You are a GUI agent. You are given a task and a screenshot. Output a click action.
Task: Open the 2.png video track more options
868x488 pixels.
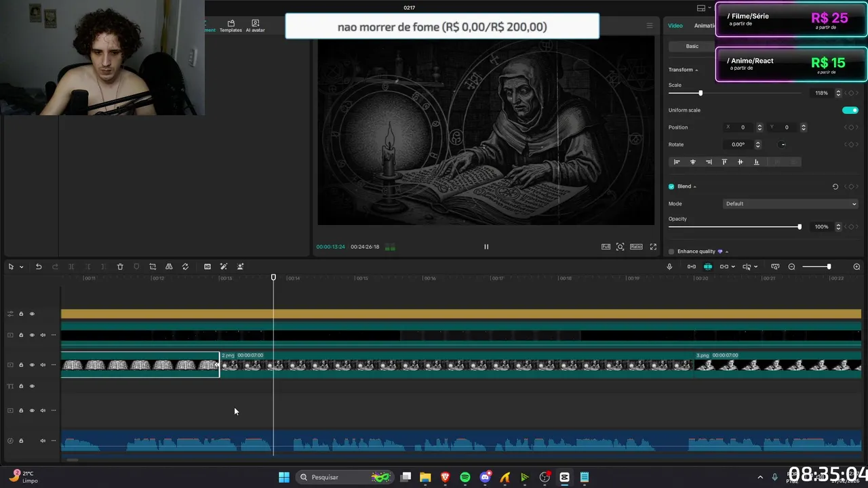pyautogui.click(x=54, y=365)
